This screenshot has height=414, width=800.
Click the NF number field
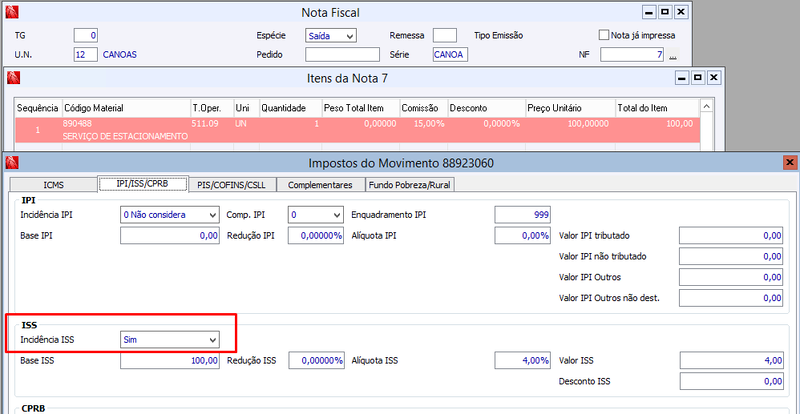coord(633,54)
